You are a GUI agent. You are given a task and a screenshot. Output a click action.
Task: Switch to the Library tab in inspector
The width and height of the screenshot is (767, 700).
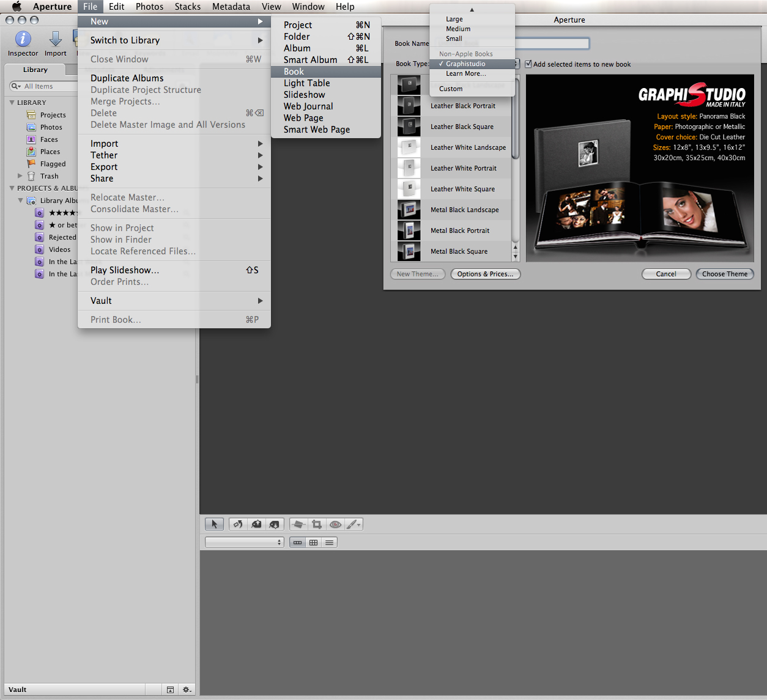35,70
